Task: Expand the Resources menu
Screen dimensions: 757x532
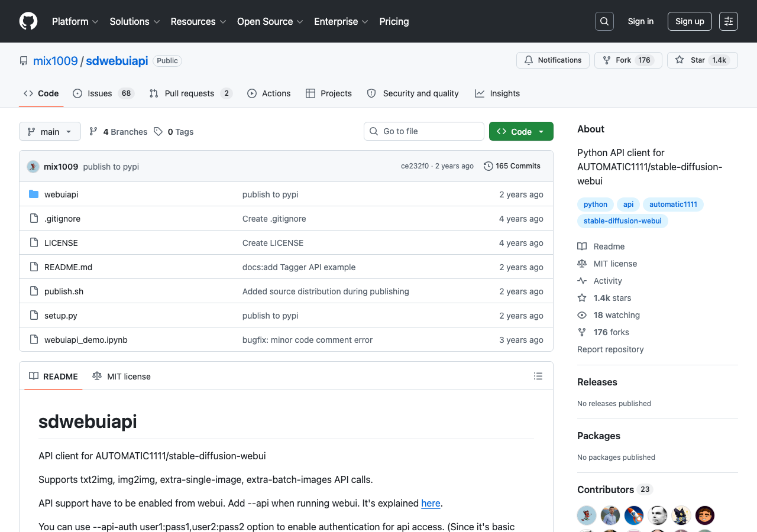Action: click(198, 21)
